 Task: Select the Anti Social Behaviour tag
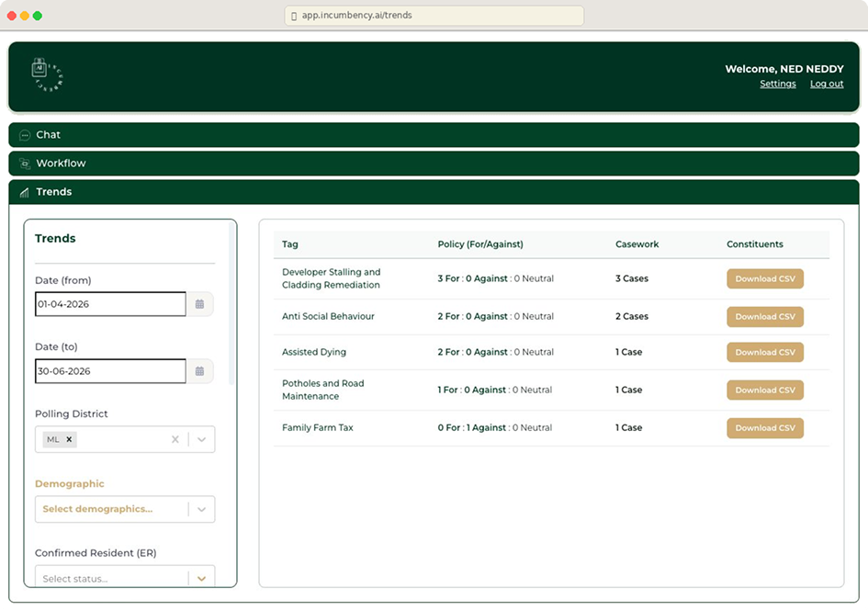(328, 316)
